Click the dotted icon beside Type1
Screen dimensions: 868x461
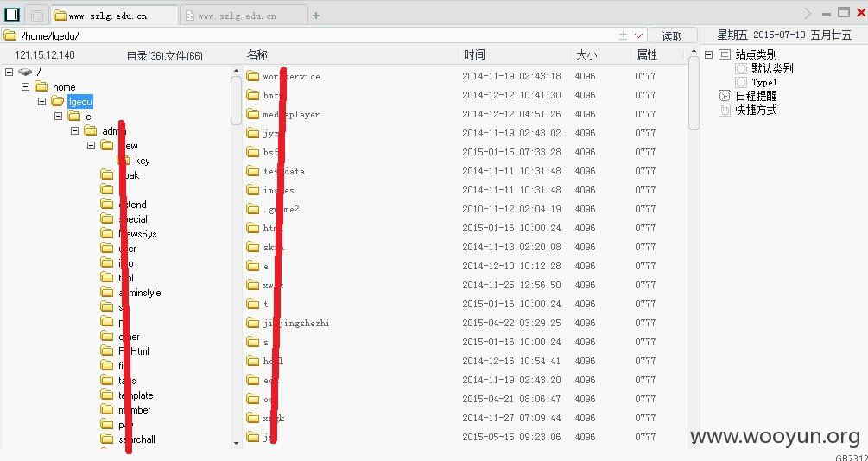(x=741, y=83)
